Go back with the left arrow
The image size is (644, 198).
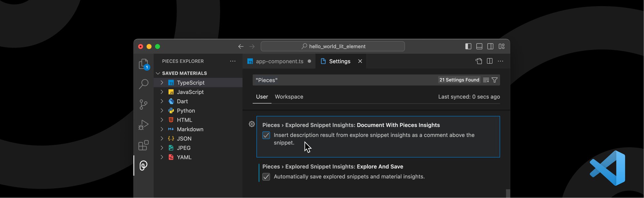pos(241,46)
